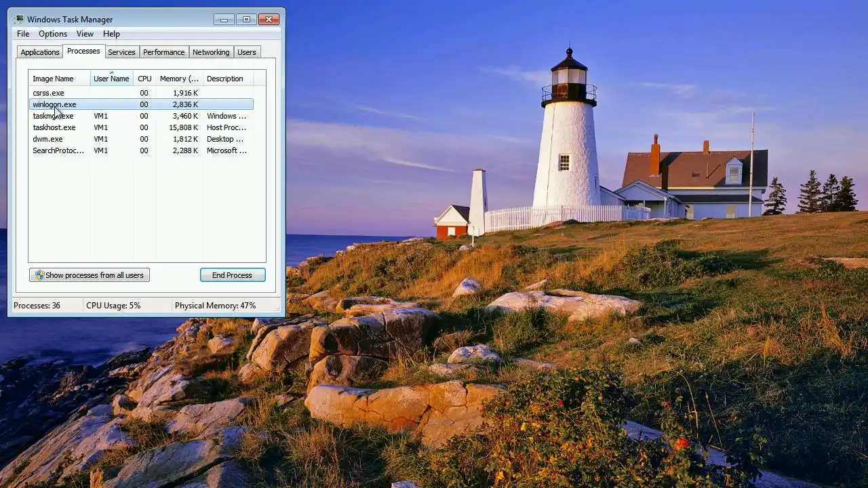Open the Help menu
The image size is (868, 488).
coord(111,34)
